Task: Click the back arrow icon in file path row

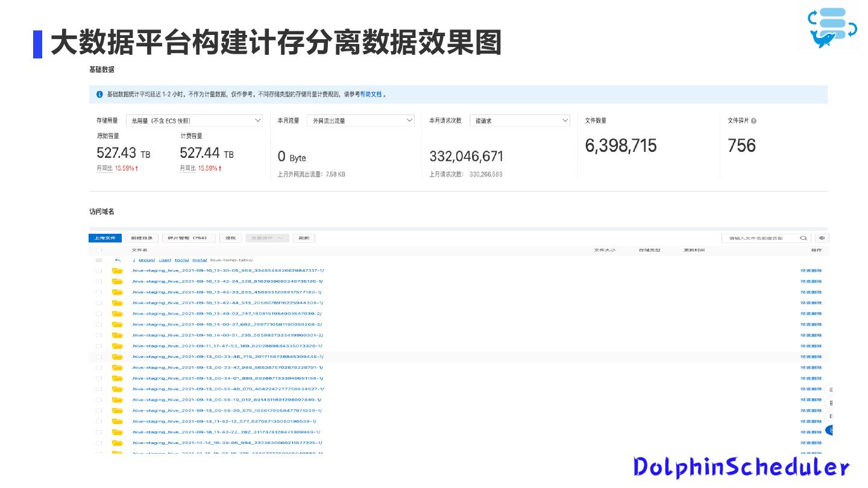Action: (118, 260)
